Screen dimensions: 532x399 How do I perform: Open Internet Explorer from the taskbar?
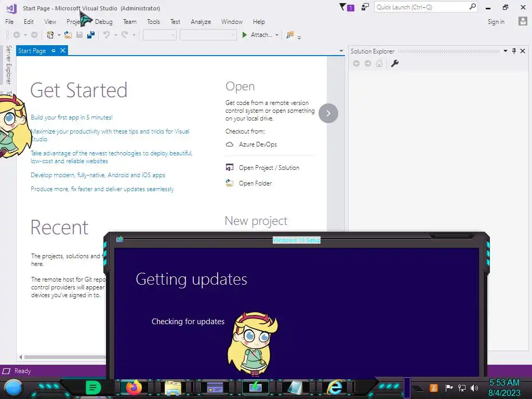[x=334, y=387]
